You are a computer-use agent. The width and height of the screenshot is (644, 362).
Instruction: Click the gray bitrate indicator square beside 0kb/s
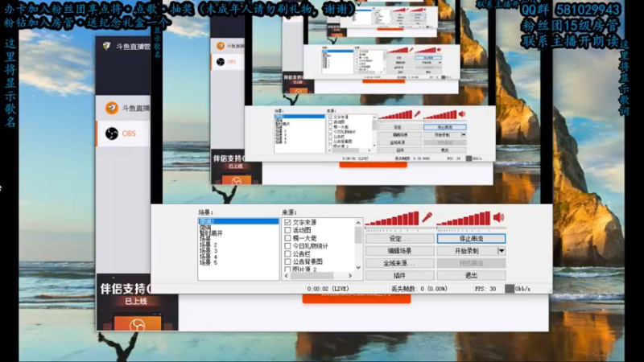(x=510, y=289)
